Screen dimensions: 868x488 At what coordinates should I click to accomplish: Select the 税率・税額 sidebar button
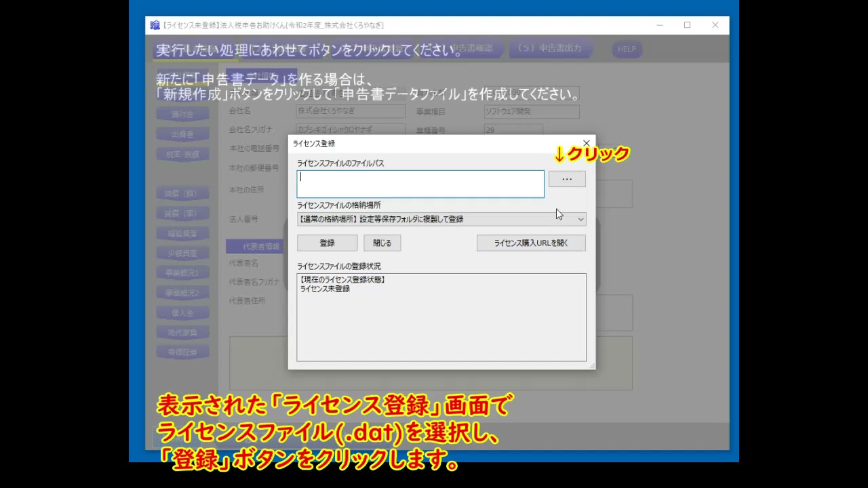(x=182, y=155)
